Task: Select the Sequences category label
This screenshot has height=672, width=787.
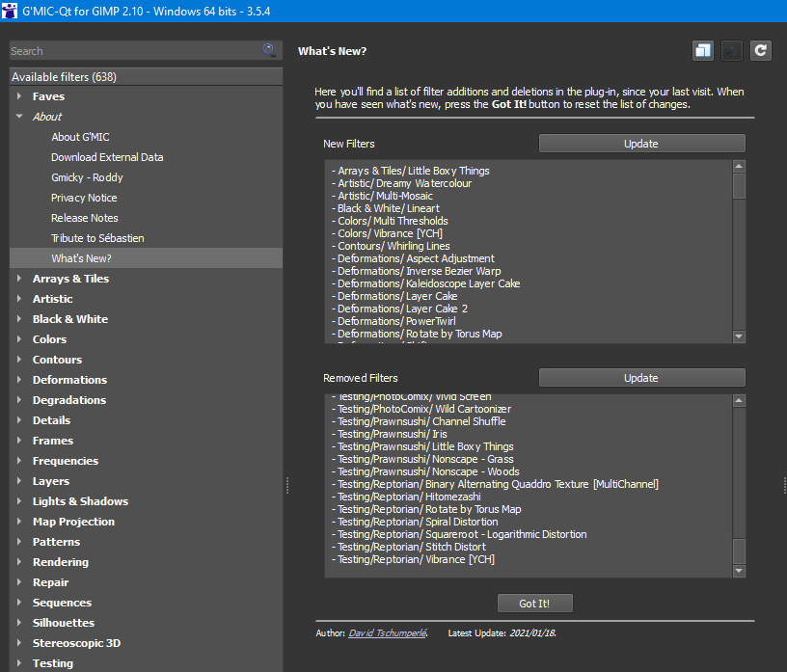Action: pos(63,603)
